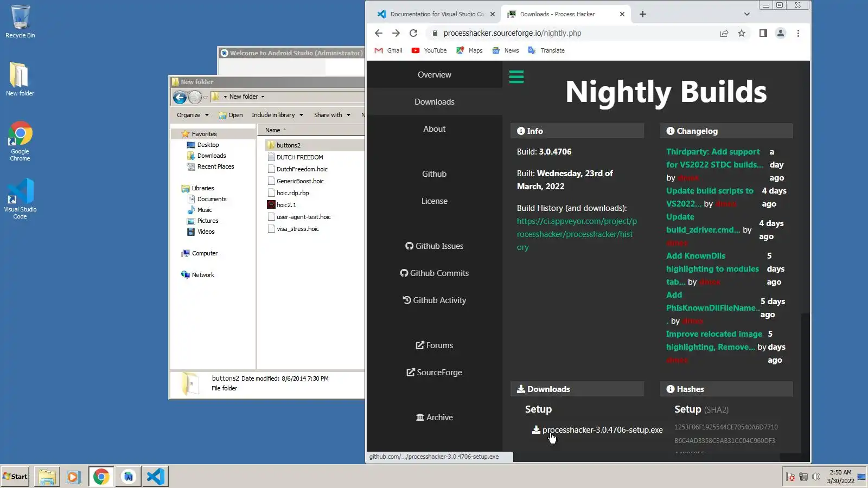
Task: Go back in Chrome browser
Action: (379, 33)
